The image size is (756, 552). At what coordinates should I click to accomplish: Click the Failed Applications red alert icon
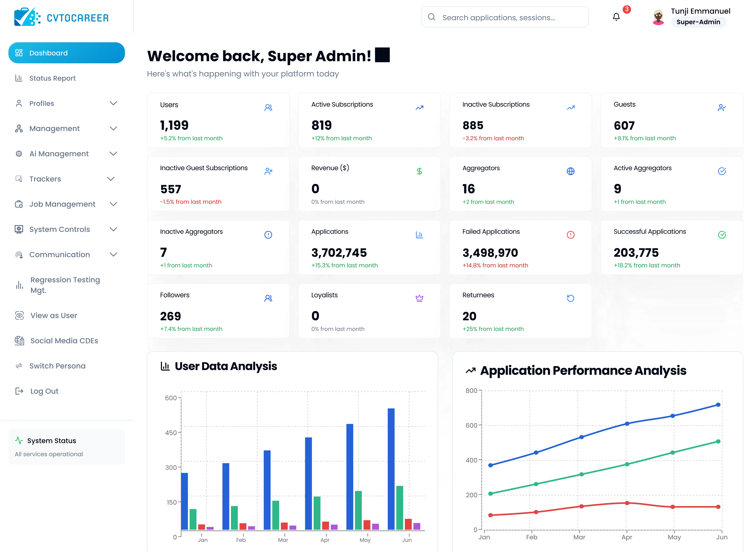coord(571,235)
